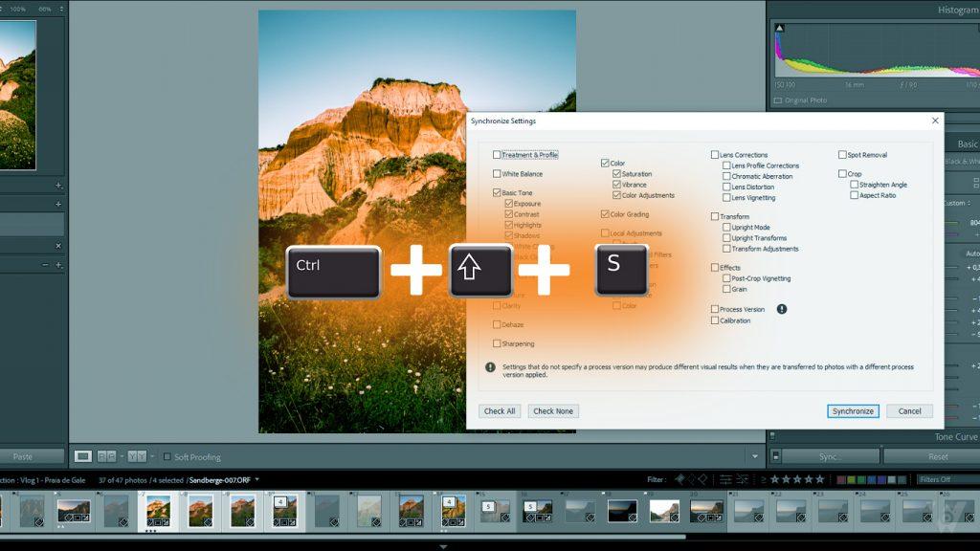The width and height of the screenshot is (980, 551).
Task: Click the Check All button
Action: pos(500,411)
